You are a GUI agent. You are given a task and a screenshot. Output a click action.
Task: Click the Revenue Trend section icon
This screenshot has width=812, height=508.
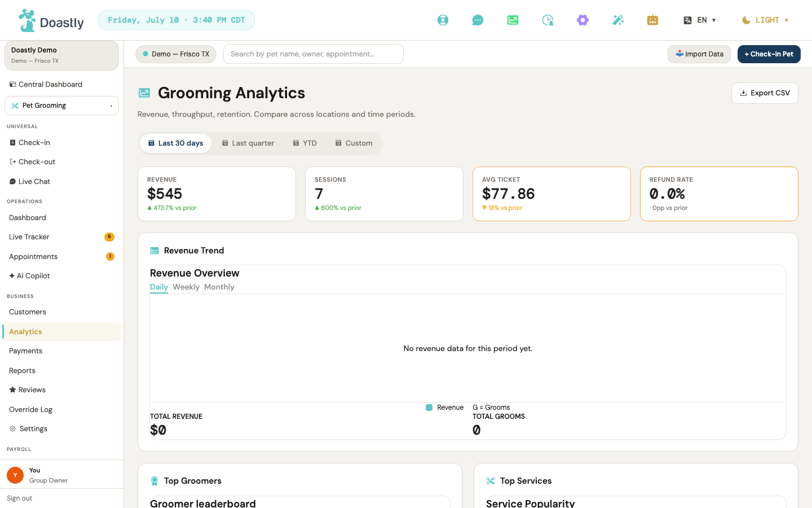(x=155, y=251)
